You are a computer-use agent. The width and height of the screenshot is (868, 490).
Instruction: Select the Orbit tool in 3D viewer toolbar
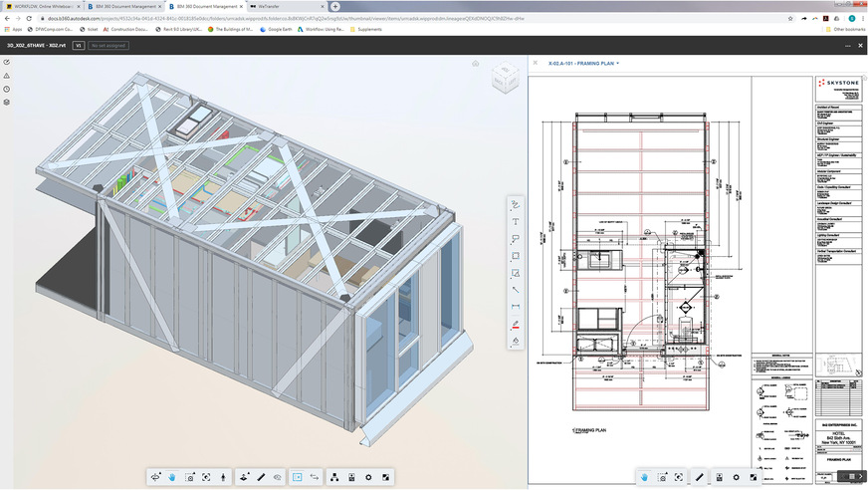coord(156,478)
